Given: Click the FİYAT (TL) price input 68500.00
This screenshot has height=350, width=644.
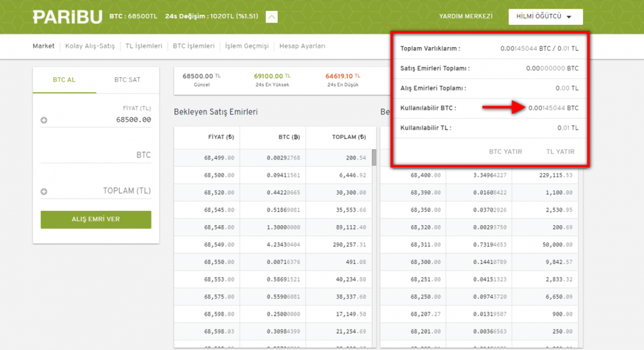Looking at the screenshot, I should (96, 119).
